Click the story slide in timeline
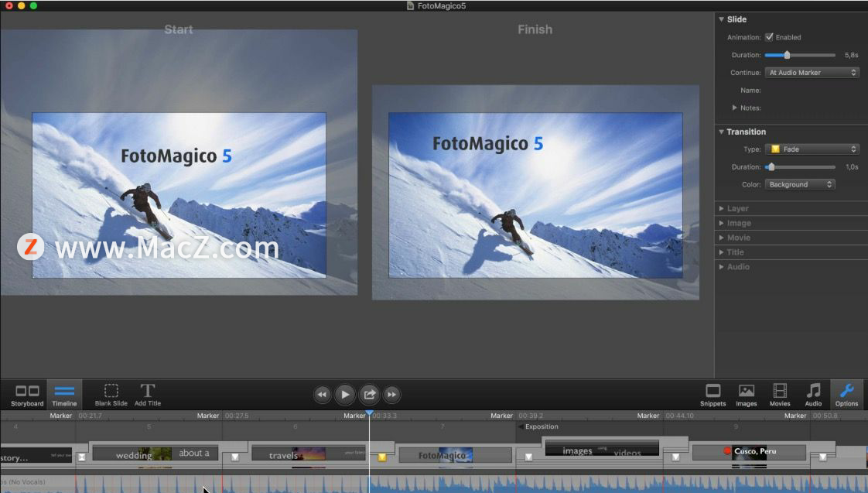The image size is (868, 493). 36,455
